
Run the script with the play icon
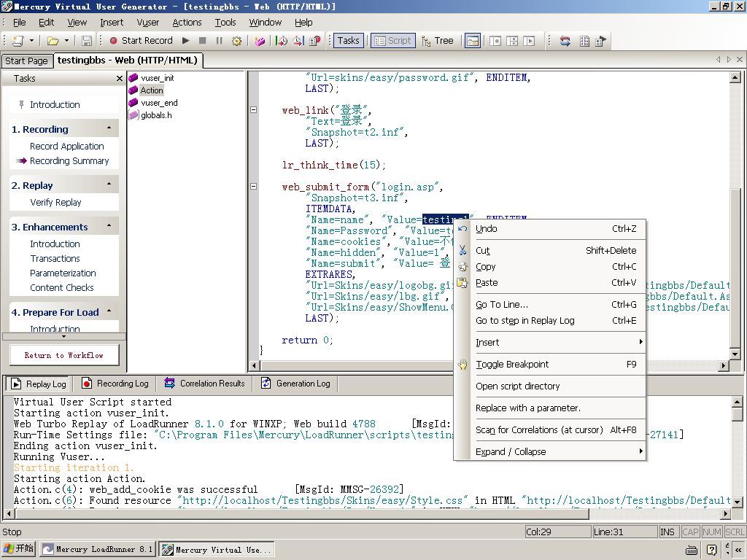(x=186, y=41)
